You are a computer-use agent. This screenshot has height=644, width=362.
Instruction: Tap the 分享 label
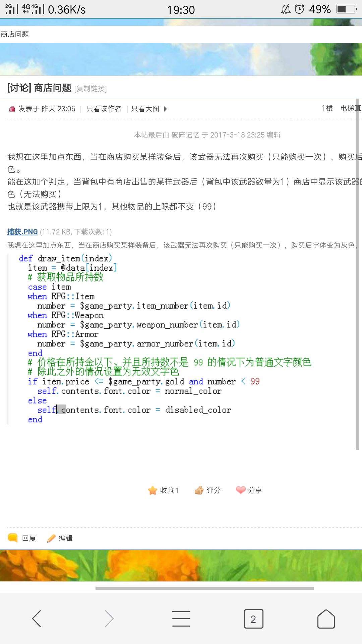(x=255, y=490)
